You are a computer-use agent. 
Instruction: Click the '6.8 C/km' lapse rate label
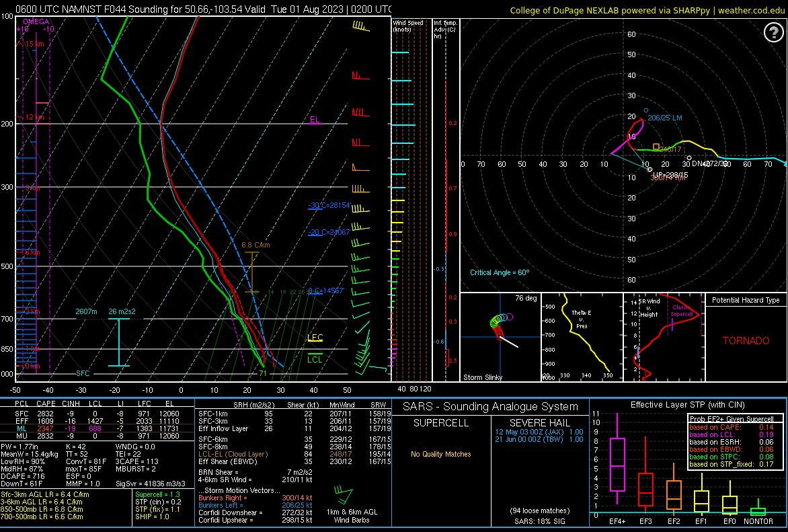click(255, 245)
